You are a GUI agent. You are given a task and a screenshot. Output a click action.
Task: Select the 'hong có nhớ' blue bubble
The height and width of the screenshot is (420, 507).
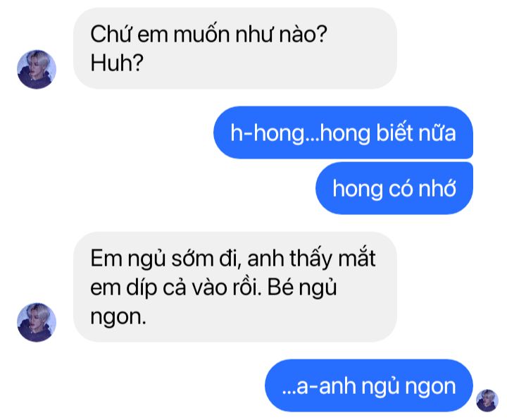click(x=394, y=188)
